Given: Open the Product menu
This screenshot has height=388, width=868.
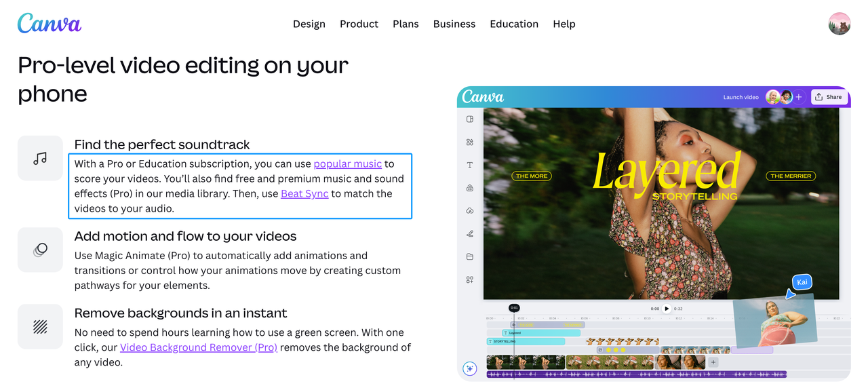Looking at the screenshot, I should 359,24.
